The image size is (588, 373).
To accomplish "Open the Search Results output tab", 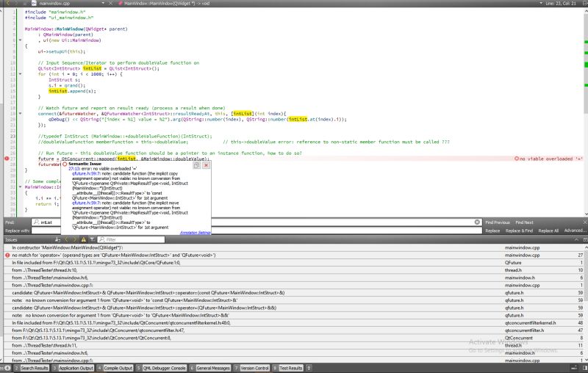I will coord(32,368).
